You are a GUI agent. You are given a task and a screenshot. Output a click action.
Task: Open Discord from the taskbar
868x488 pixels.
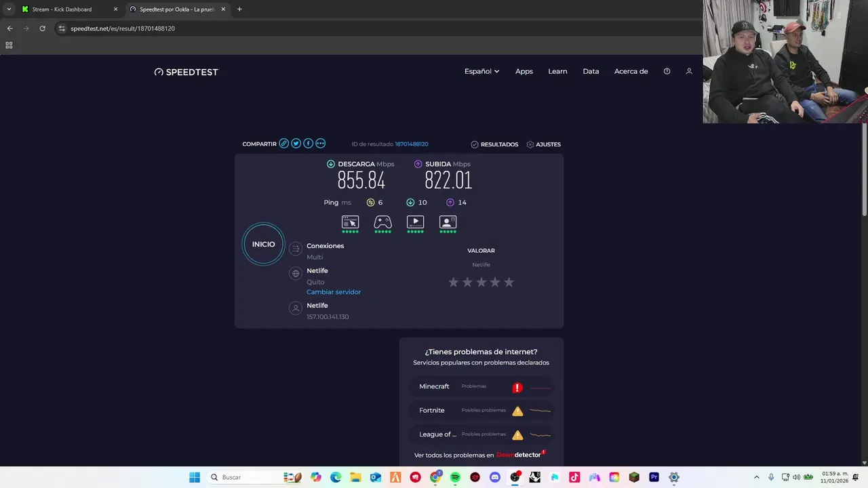click(x=494, y=477)
